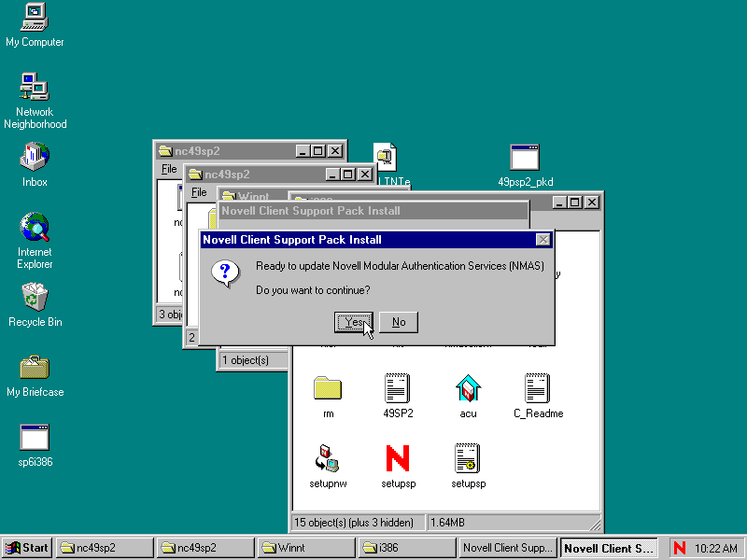Click the 10:22 AM taskbar clock

715,548
